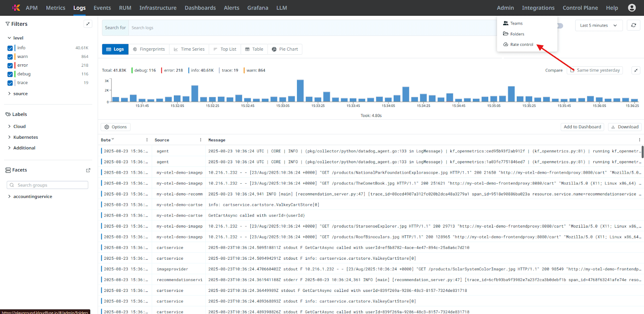Click in the Search groups facet field

[x=47, y=185]
